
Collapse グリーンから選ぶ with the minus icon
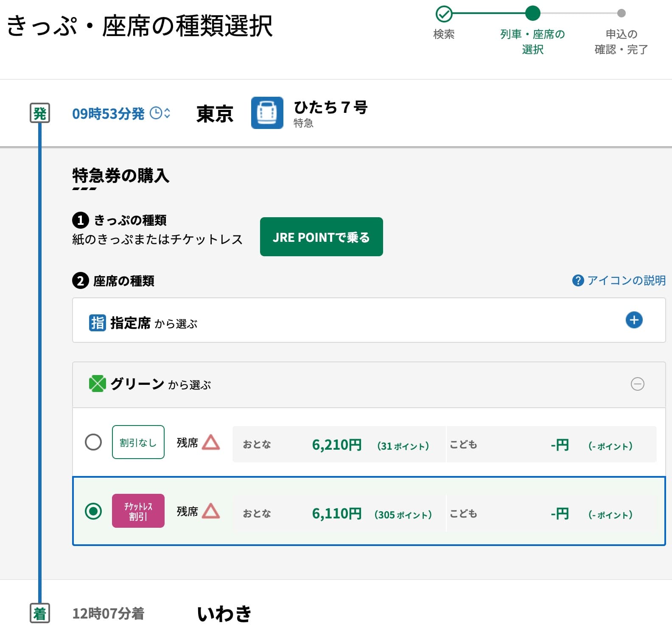click(637, 384)
